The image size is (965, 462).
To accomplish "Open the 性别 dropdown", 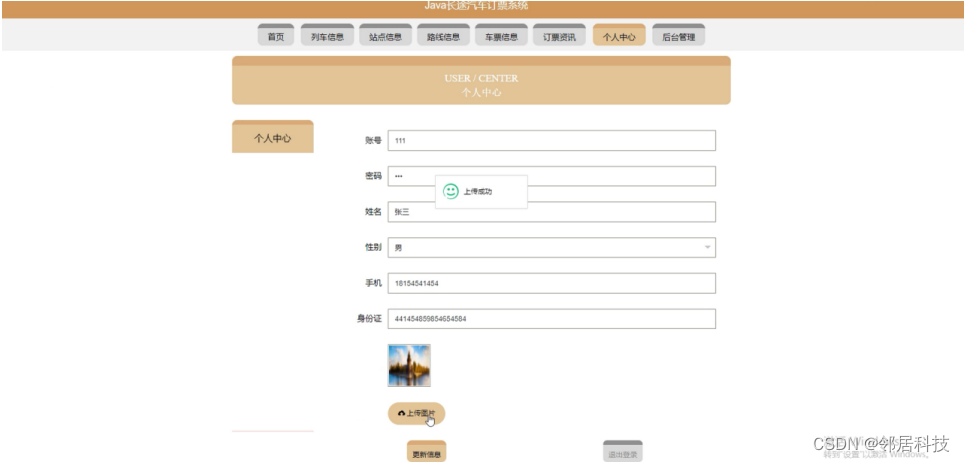I will click(x=551, y=247).
